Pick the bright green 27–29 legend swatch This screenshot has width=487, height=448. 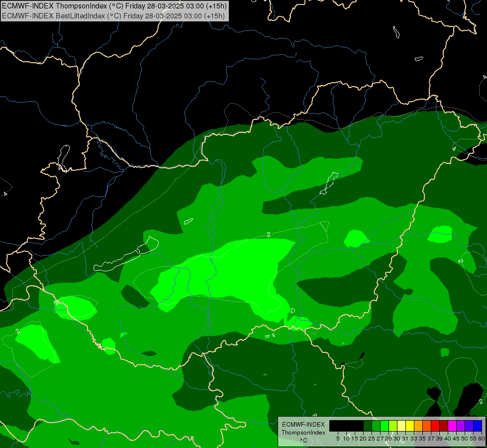tap(385, 426)
